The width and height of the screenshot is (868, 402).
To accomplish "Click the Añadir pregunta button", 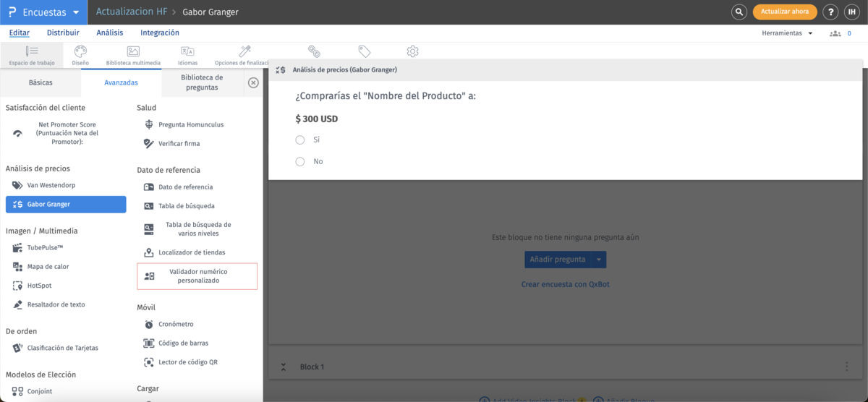I will coord(558,260).
